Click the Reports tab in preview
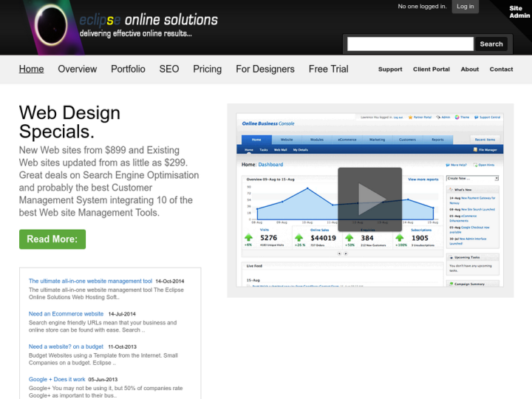 pyautogui.click(x=437, y=140)
